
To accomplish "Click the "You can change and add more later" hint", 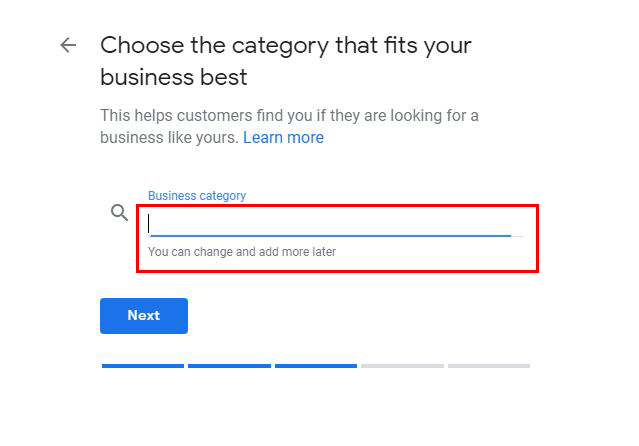I will (x=242, y=252).
